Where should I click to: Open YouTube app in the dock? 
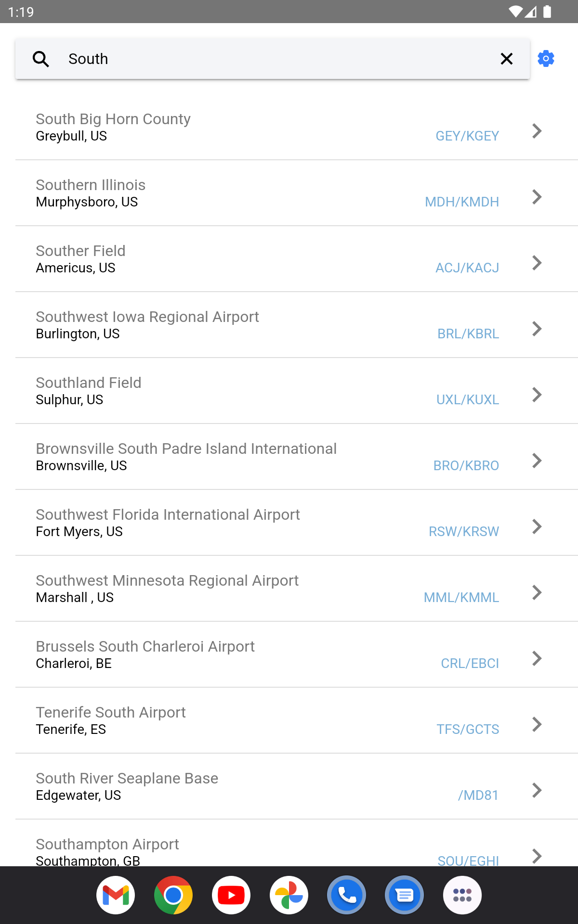231,895
